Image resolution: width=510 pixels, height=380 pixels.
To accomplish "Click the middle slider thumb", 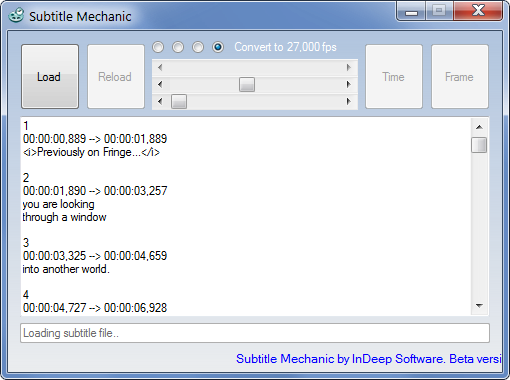I will [x=247, y=84].
